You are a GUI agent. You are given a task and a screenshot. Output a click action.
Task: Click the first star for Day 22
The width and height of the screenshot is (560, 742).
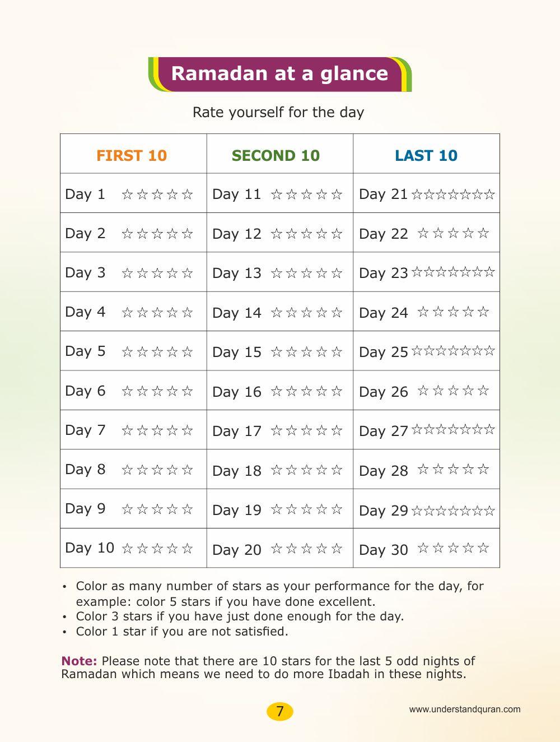(423, 233)
